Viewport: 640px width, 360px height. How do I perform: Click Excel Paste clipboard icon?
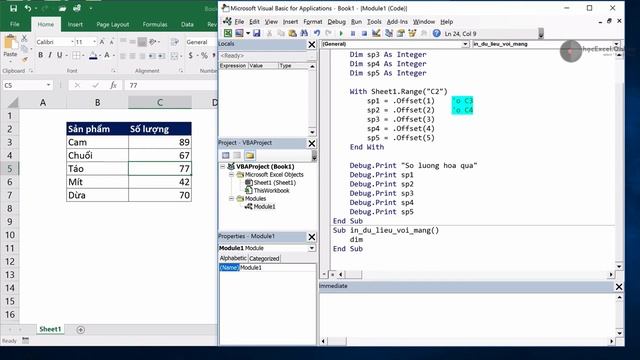(x=10, y=43)
